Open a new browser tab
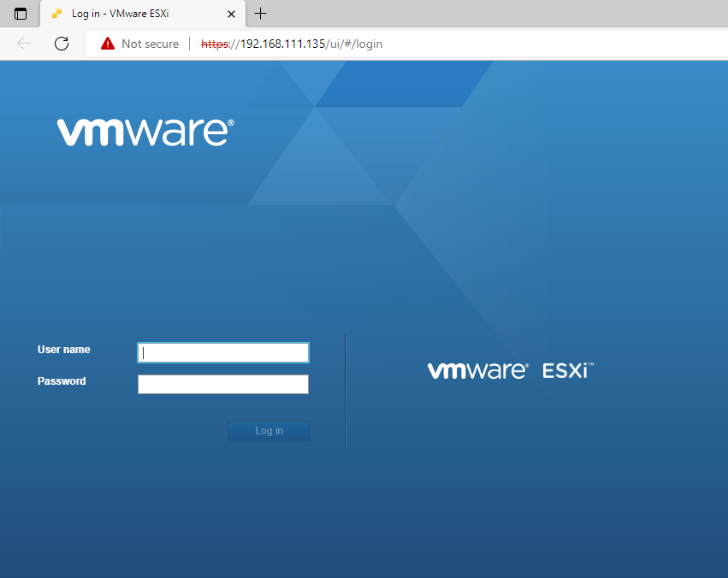Viewport: 728px width, 578px height. (260, 14)
